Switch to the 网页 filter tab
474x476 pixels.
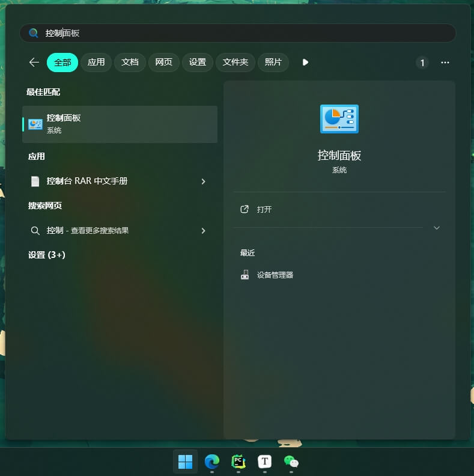click(x=163, y=63)
